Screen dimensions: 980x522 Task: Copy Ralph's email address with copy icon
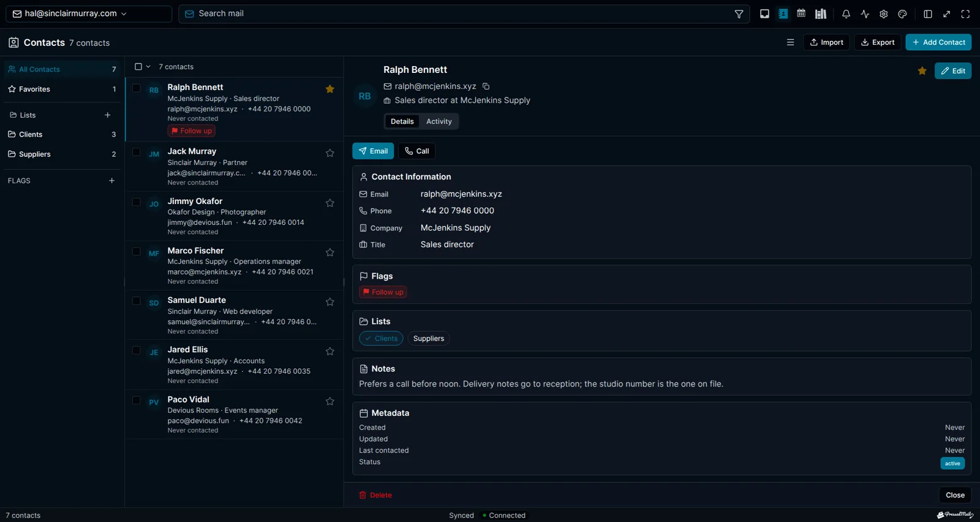(x=486, y=86)
